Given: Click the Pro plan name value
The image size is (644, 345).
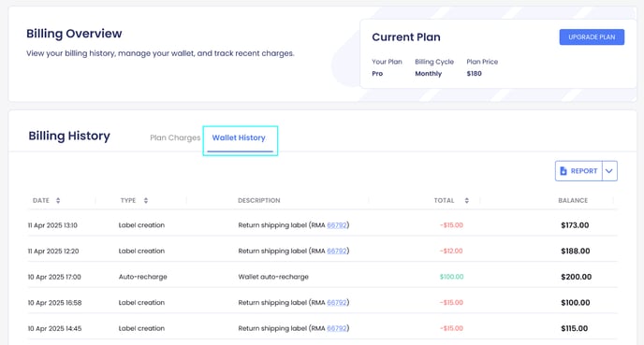Looking at the screenshot, I should [377, 74].
